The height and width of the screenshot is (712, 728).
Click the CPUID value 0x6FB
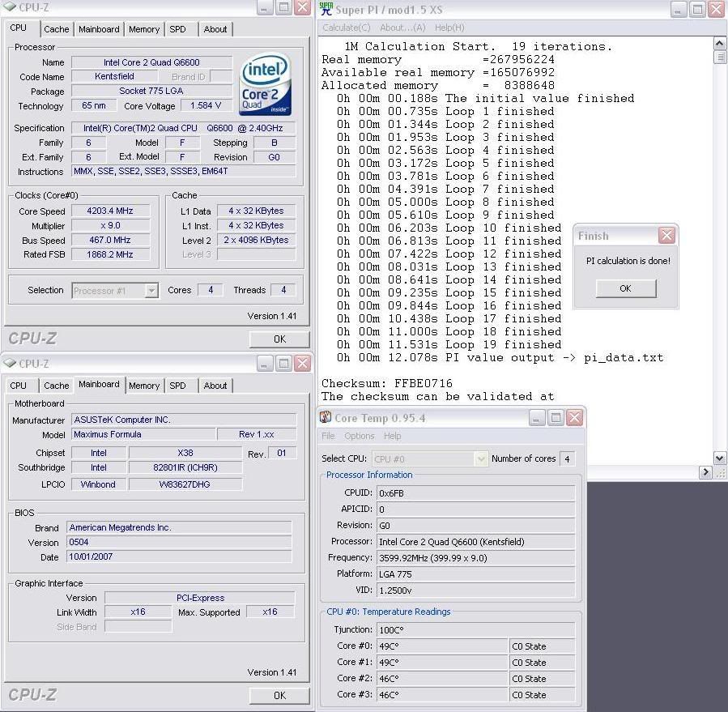[x=476, y=493]
